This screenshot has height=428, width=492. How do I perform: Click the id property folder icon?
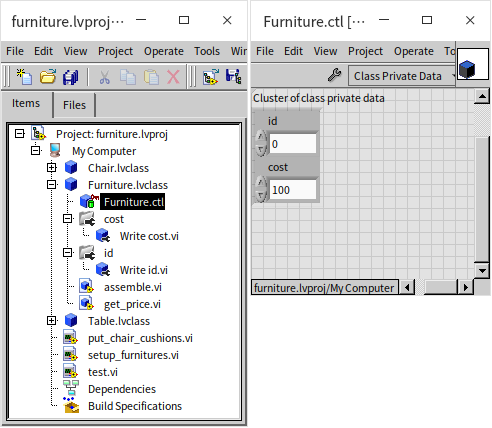pyautogui.click(x=87, y=253)
